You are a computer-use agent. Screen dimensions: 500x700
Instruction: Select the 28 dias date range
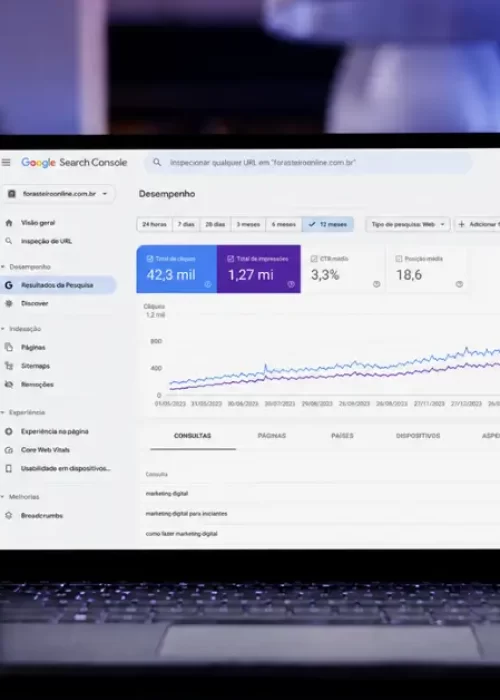215,224
